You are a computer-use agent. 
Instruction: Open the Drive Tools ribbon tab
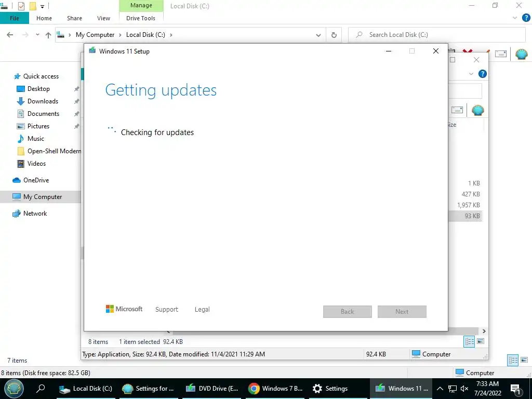point(141,18)
